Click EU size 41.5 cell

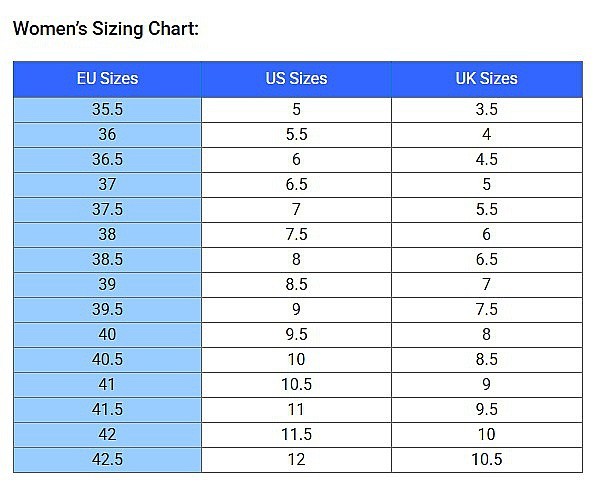[x=107, y=410]
